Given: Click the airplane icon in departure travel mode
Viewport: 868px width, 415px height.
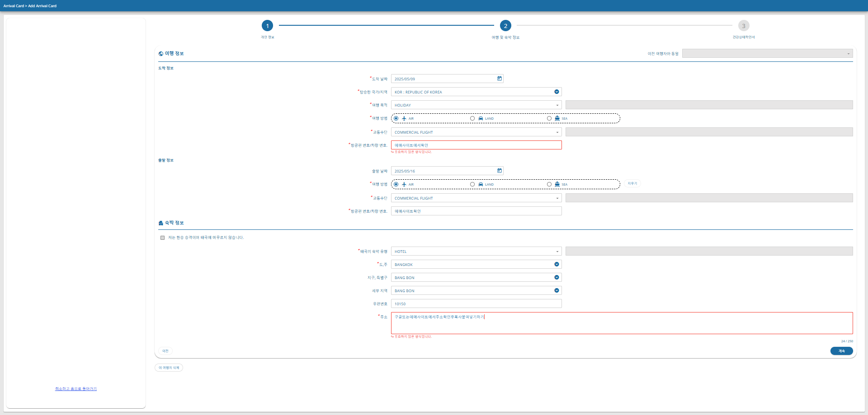Looking at the screenshot, I should (x=404, y=184).
